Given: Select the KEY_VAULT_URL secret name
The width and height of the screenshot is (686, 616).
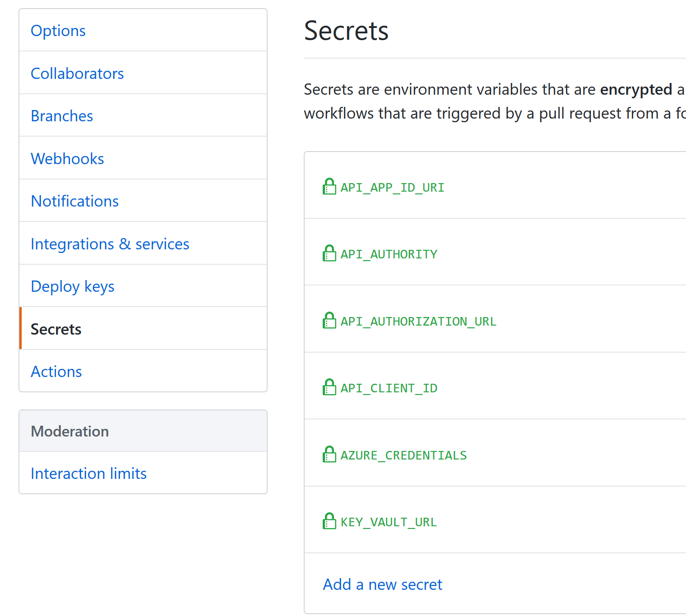Looking at the screenshot, I should [x=388, y=522].
